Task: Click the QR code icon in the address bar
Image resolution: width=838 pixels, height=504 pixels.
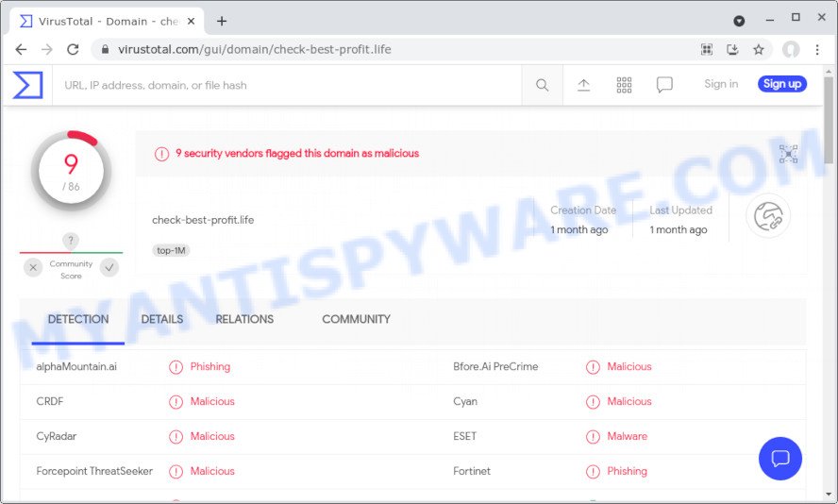Action: 707,50
